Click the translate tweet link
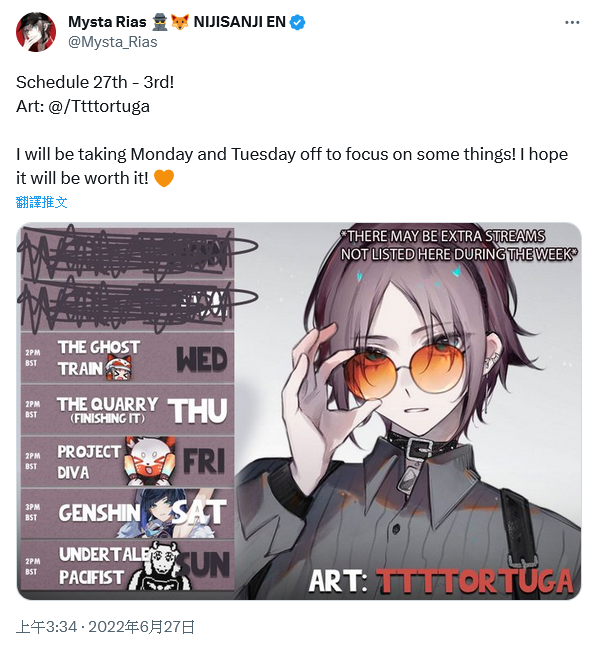The width and height of the screenshot is (598, 653). pos(42,202)
